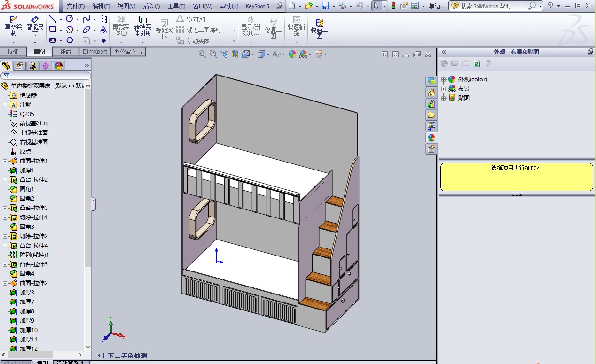The image size is (596, 364).
Task: Click the Custom Properties task pane icon
Action: click(x=431, y=149)
